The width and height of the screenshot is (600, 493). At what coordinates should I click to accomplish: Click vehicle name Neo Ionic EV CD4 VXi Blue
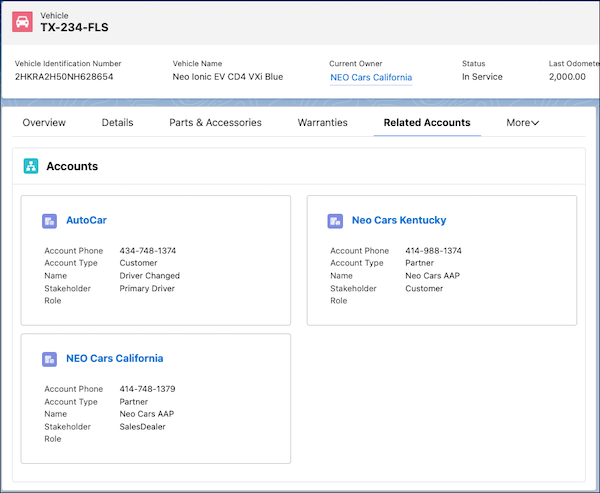point(228,77)
